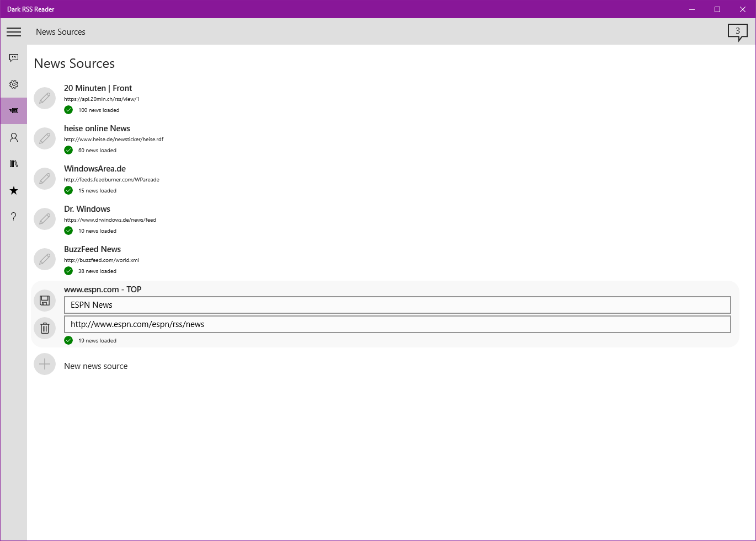Click the loaded status check of WindowsArea.de

(68, 190)
